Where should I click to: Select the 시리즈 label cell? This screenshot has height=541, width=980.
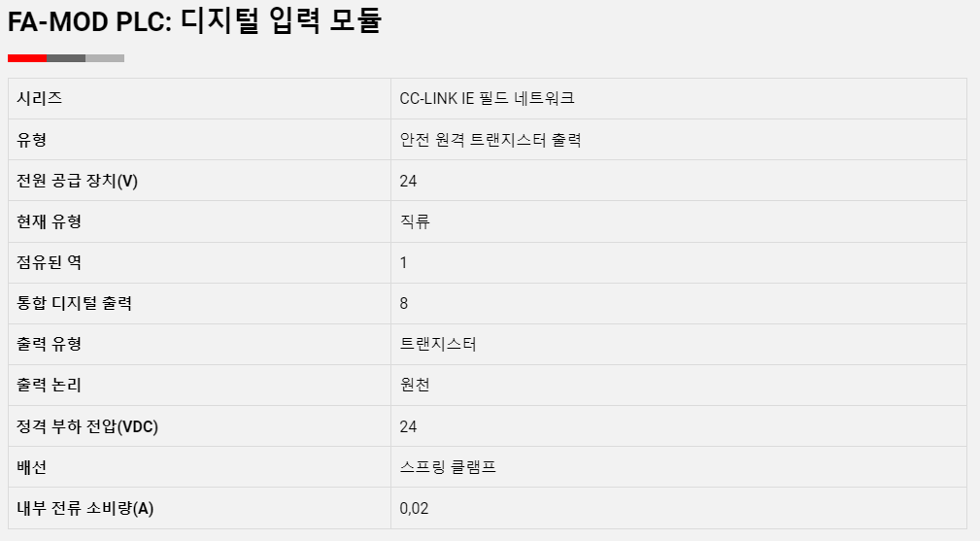tap(199, 99)
